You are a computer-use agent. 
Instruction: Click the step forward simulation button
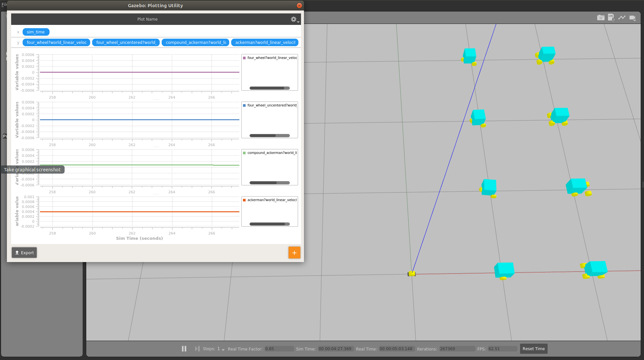197,349
